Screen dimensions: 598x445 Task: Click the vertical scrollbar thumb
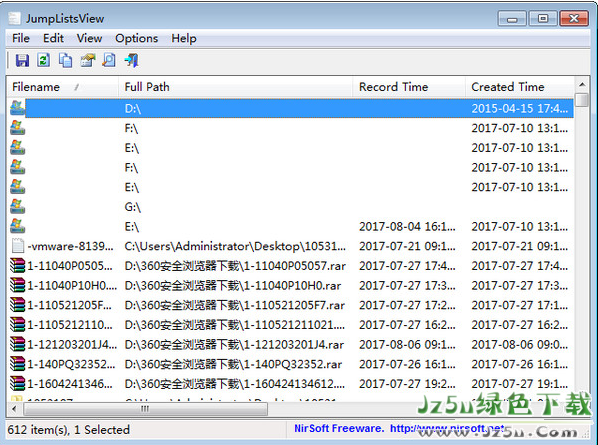(582, 100)
